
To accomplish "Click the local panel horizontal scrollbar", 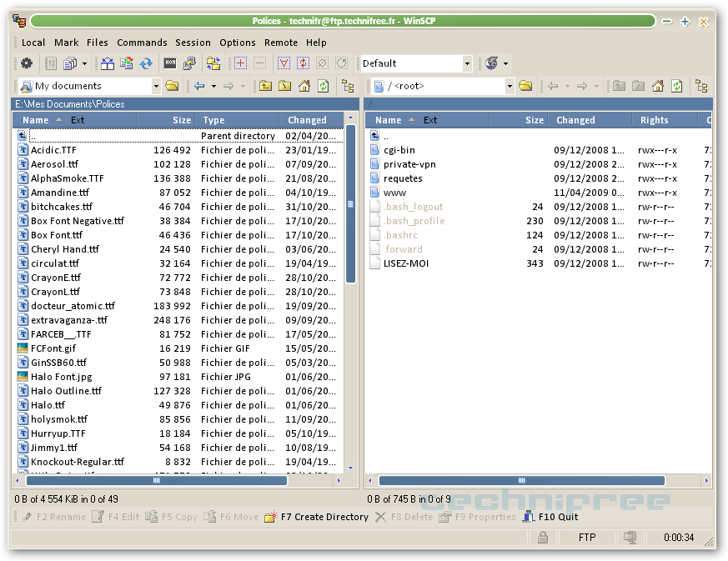I will pos(156,481).
